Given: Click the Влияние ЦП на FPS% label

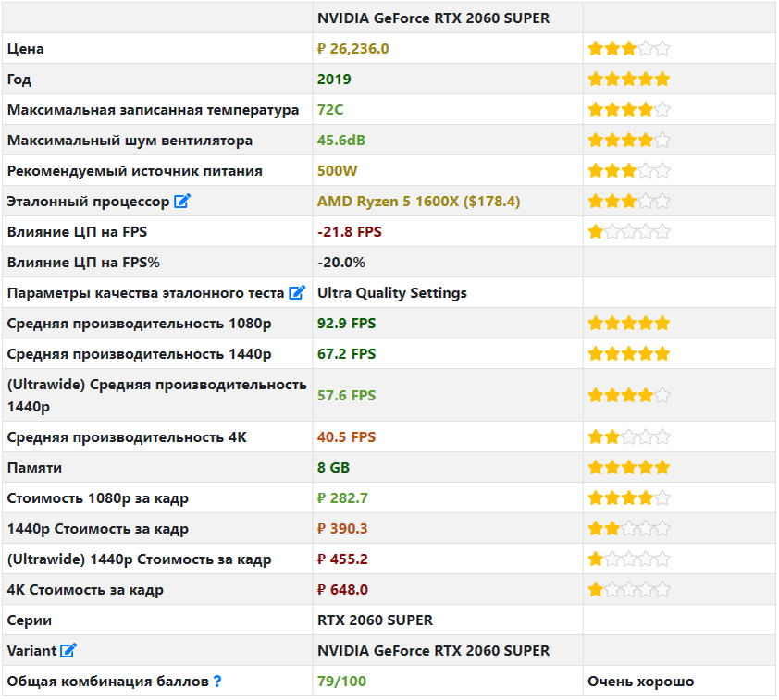Looking at the screenshot, I should 83,262.
